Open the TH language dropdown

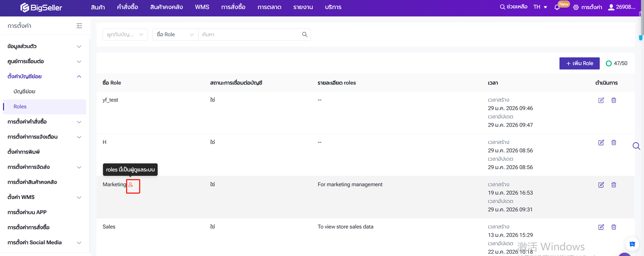(540, 7)
